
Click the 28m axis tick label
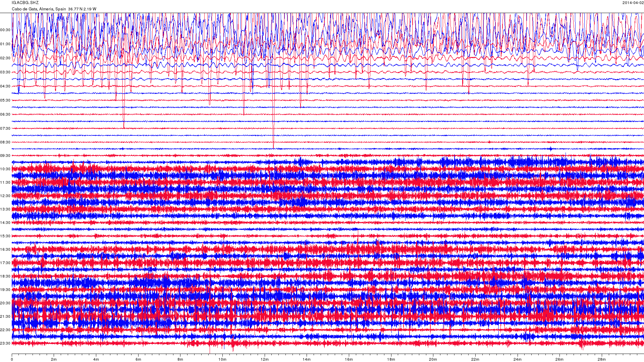601,360
